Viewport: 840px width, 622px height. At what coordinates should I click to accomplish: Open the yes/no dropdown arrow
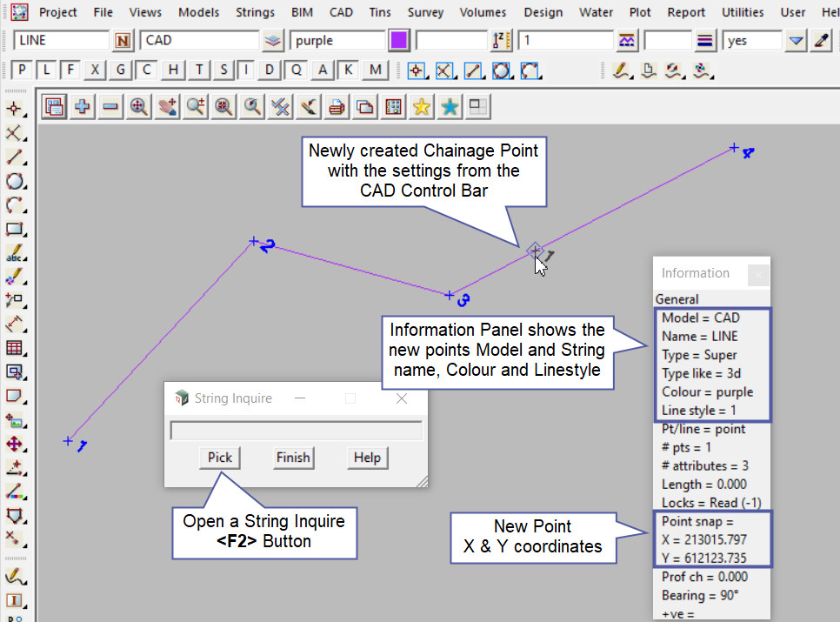796,41
